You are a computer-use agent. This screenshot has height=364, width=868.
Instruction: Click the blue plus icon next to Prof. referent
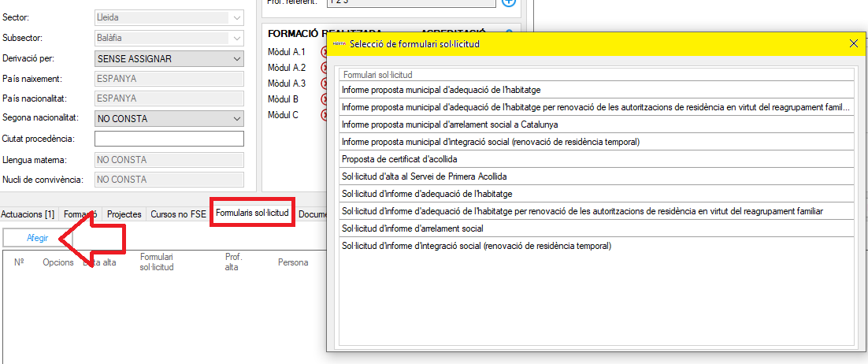509,2
